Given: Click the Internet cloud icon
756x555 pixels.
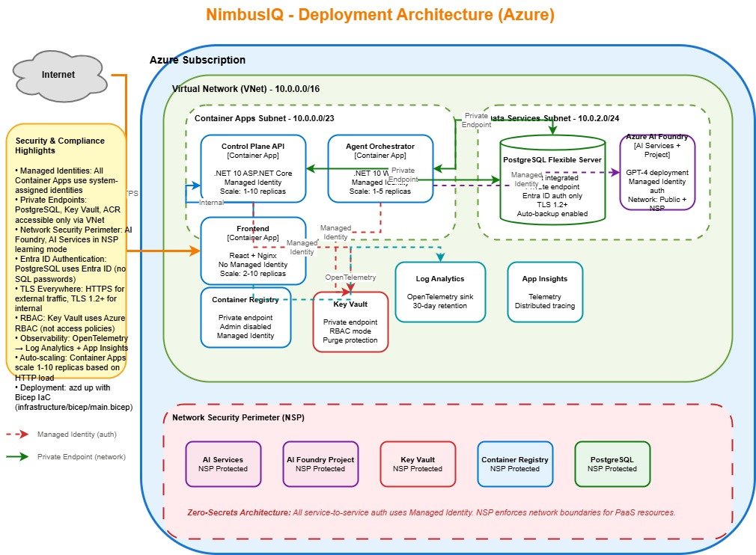Looking at the screenshot, I should 58,75.
